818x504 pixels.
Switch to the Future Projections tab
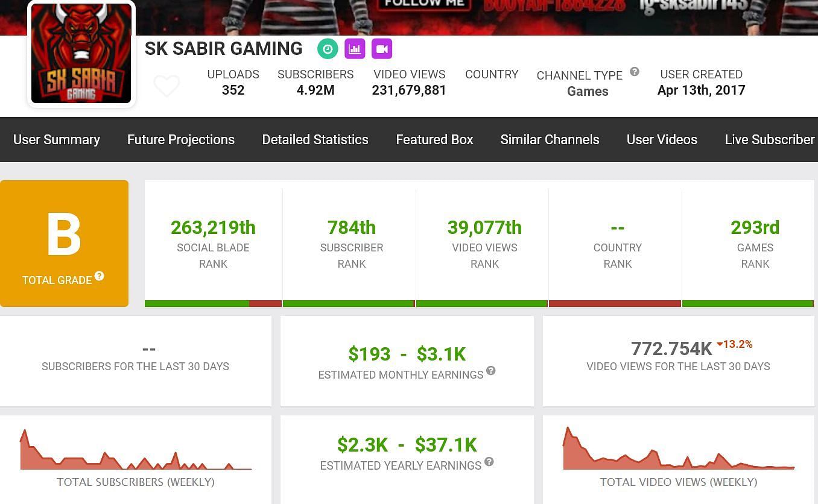click(x=181, y=139)
